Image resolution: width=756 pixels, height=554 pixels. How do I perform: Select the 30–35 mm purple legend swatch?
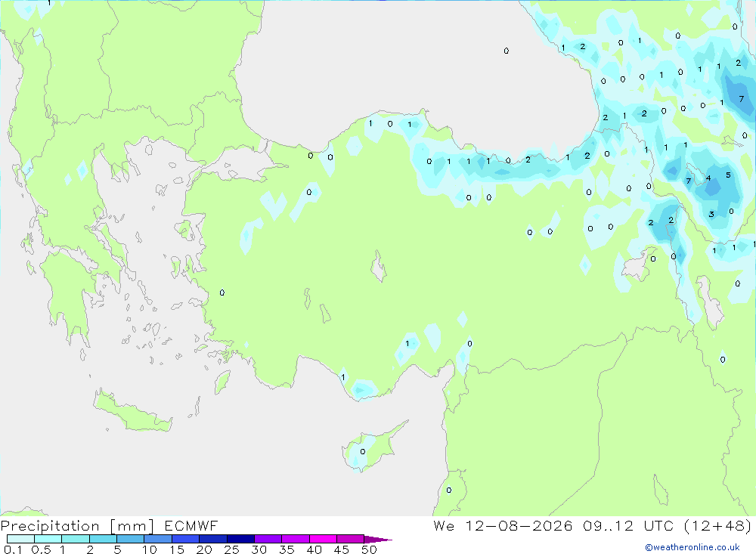click(268, 539)
